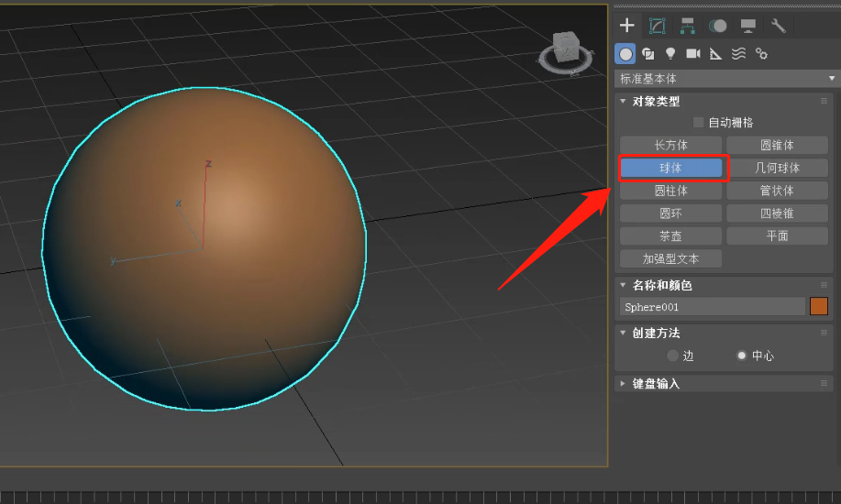Switch to the Modify panel tab
841x504 pixels.
pos(657,26)
